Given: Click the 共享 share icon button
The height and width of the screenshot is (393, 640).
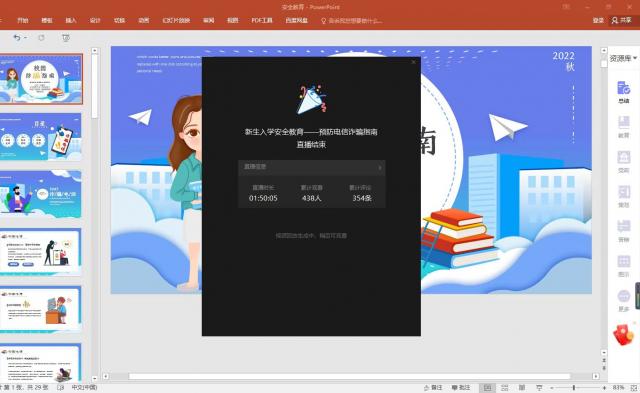Looking at the screenshot, I should 621,20.
